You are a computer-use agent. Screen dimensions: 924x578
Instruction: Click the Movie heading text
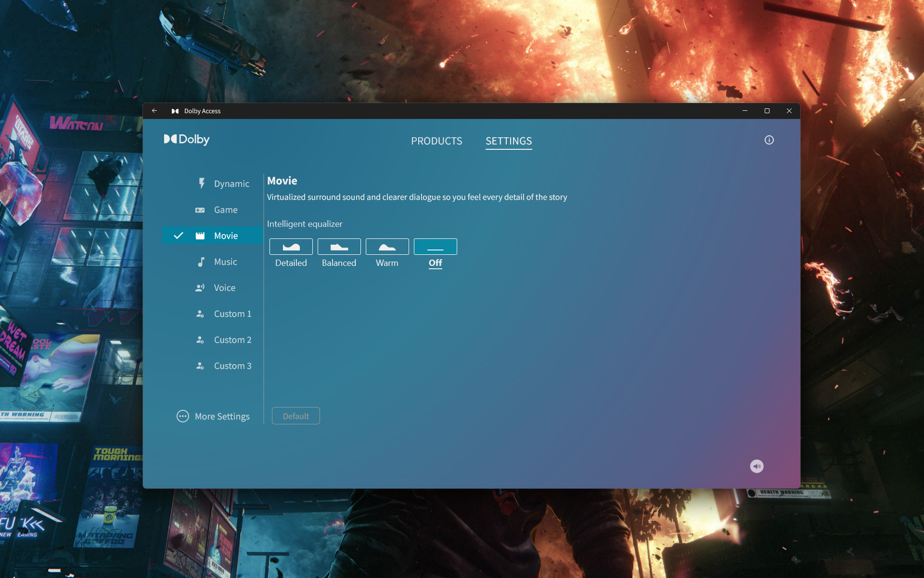pos(282,181)
